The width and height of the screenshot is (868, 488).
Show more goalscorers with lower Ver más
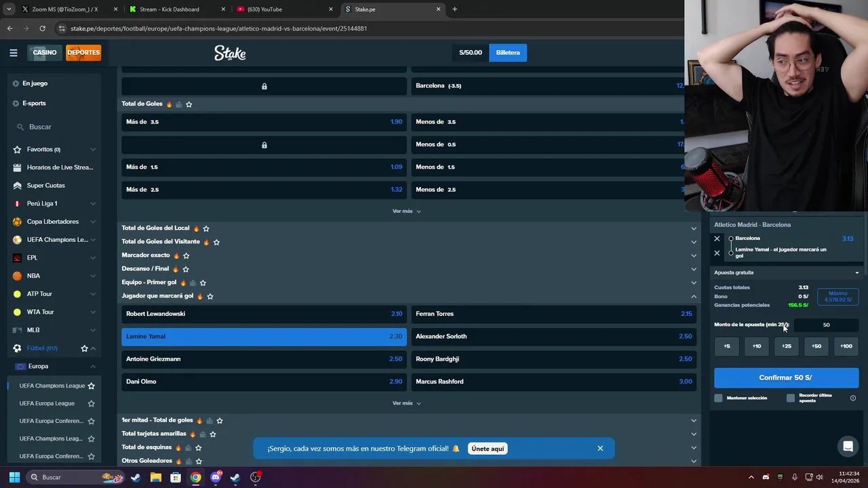coord(406,403)
